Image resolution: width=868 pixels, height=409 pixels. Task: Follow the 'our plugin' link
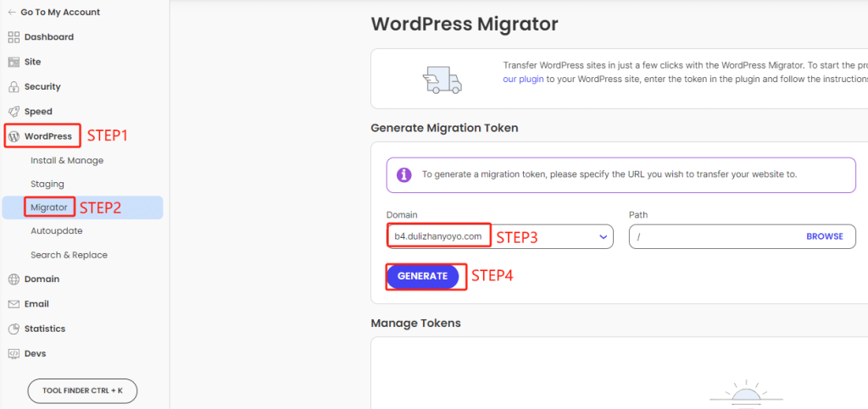click(x=523, y=79)
